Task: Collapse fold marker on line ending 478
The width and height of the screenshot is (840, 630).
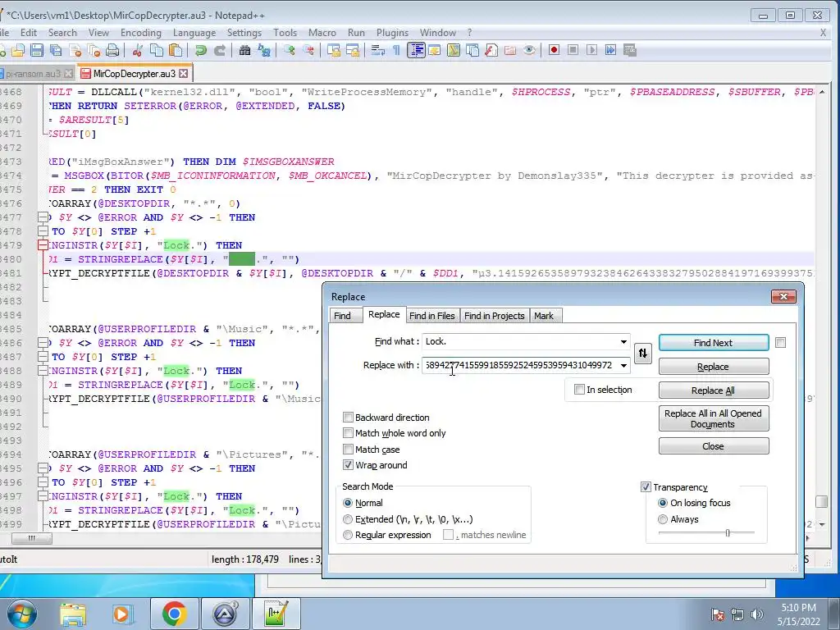Action: [x=43, y=231]
